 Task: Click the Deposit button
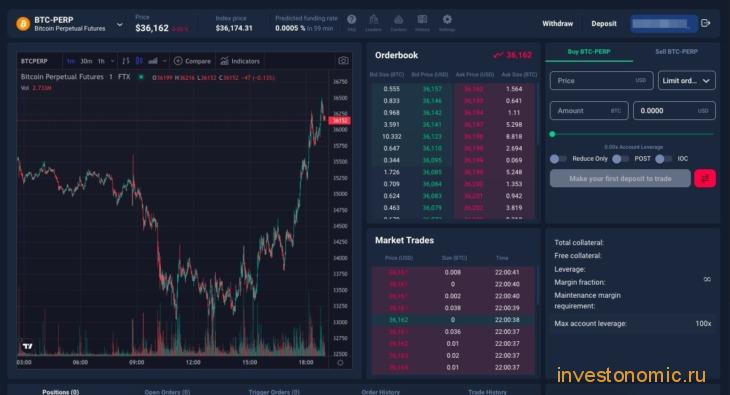click(x=604, y=24)
